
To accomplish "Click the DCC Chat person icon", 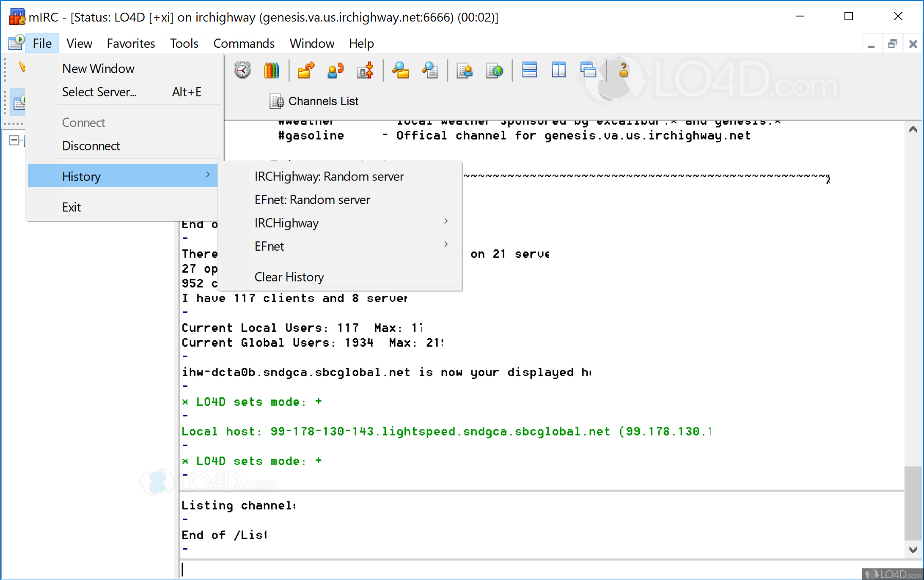I will [335, 70].
